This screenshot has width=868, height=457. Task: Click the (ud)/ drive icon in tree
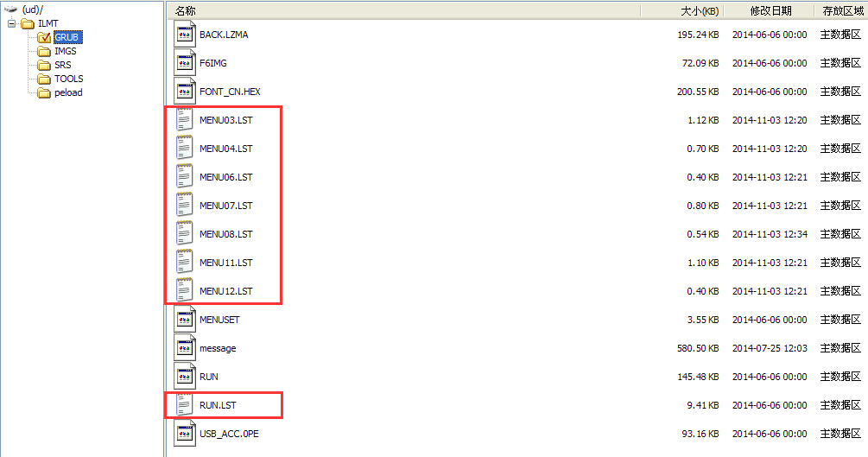10,10
